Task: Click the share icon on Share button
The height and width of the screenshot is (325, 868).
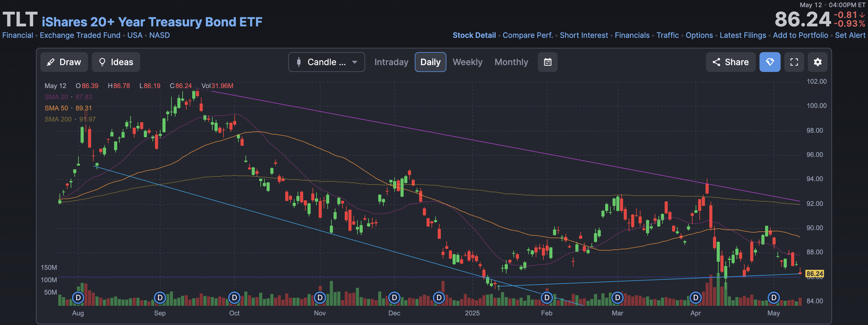Action: pyautogui.click(x=716, y=62)
